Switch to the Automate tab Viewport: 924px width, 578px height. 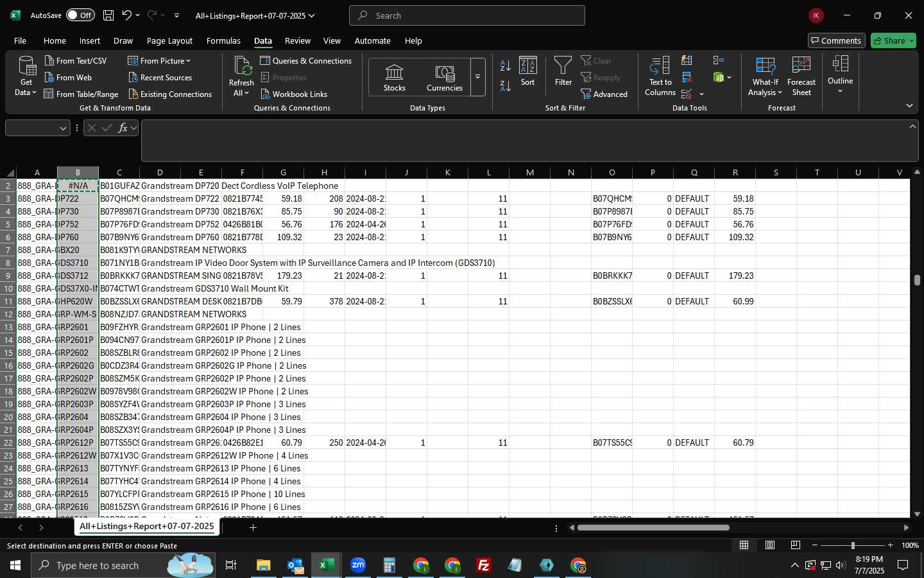pos(373,40)
